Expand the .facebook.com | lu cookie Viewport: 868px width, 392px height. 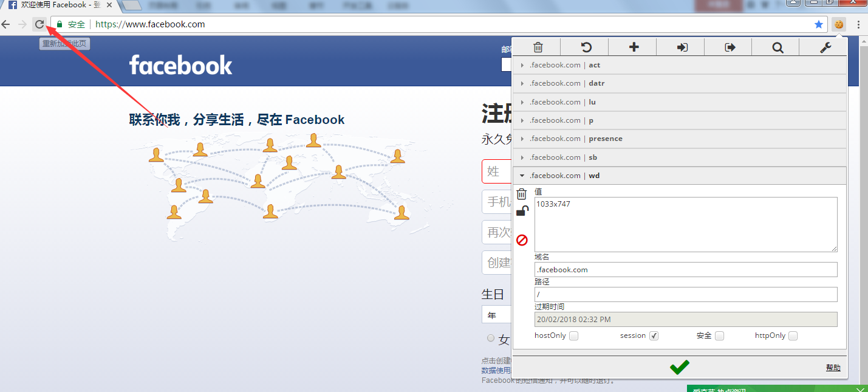[x=680, y=102]
